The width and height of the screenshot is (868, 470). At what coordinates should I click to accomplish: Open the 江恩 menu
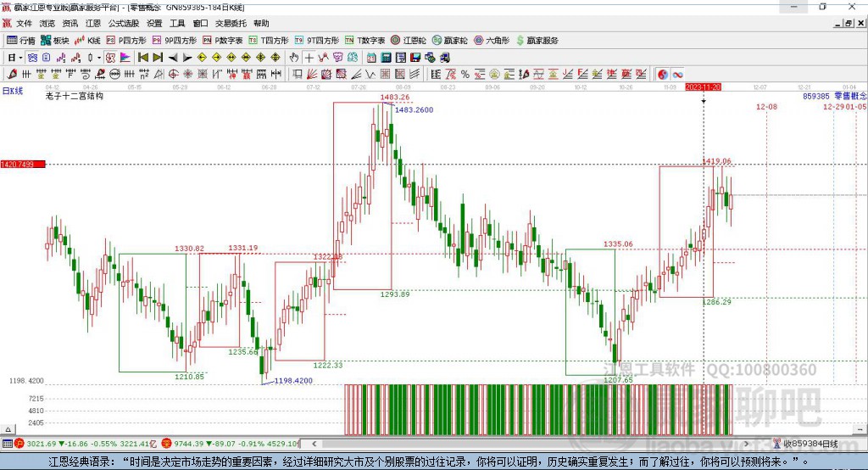click(x=93, y=23)
